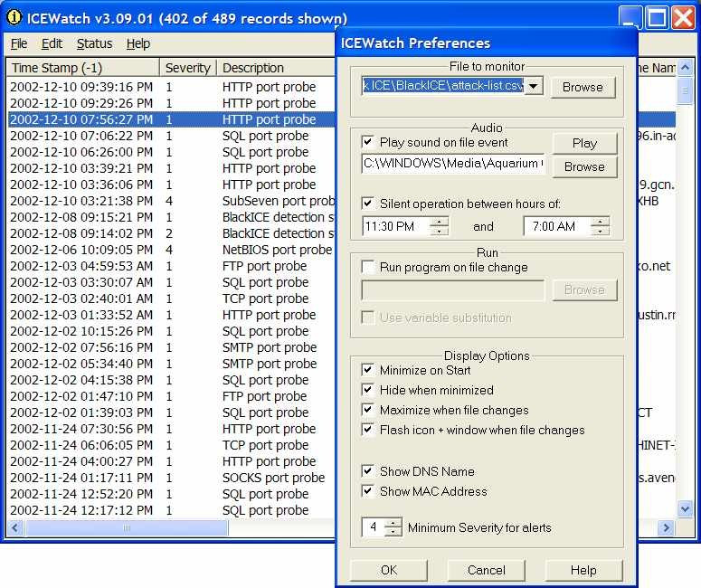Click the list scroll-down arrow

685,509
